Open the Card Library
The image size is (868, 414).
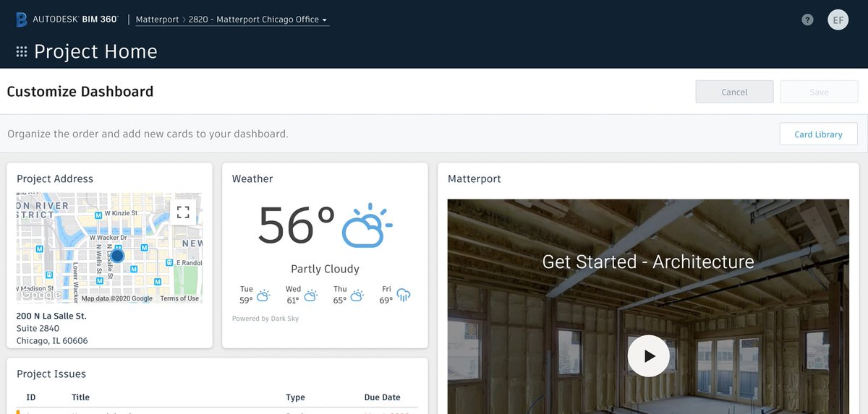pyautogui.click(x=818, y=134)
